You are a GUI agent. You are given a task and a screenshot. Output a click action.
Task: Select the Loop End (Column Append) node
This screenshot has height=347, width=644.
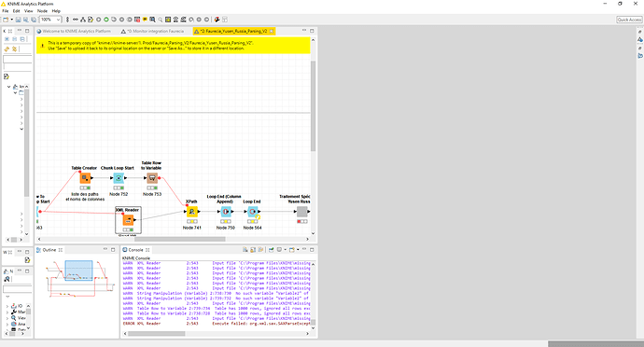coord(226,212)
